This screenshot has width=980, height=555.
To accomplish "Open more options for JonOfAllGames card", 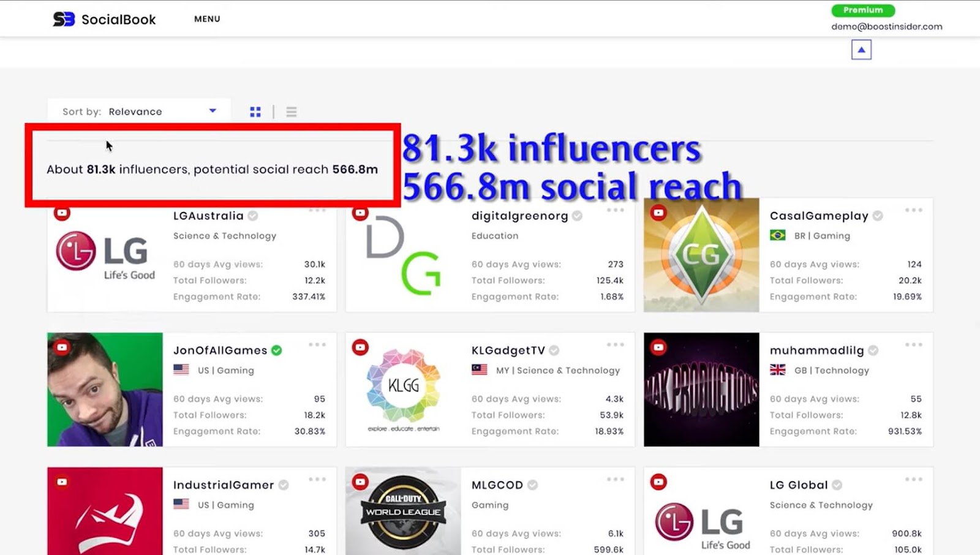I will tap(317, 345).
